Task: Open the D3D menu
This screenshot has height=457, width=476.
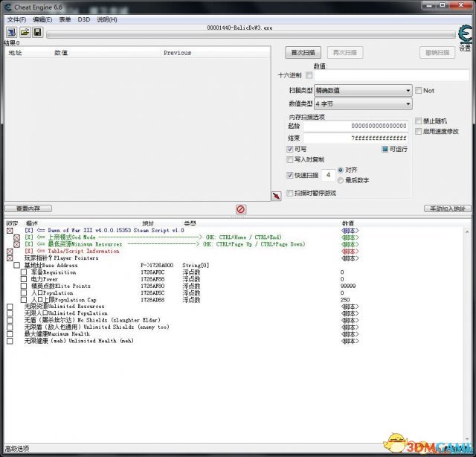Action: (x=84, y=20)
